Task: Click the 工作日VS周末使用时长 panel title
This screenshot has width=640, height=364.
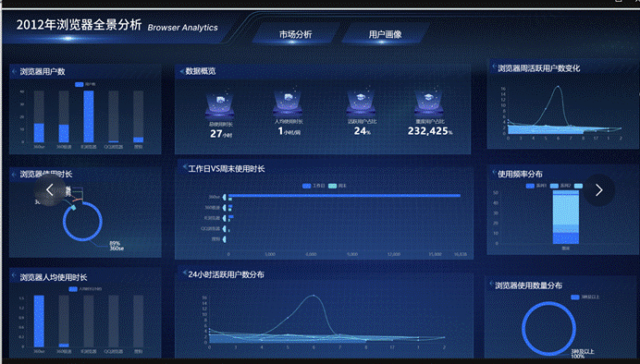Action: 226,169
